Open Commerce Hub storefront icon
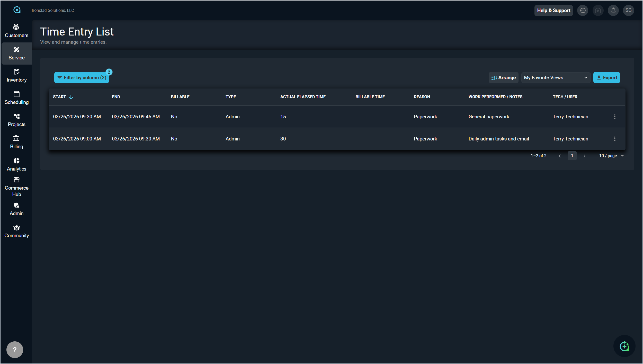Image resolution: width=643 pixels, height=364 pixels. [16, 180]
